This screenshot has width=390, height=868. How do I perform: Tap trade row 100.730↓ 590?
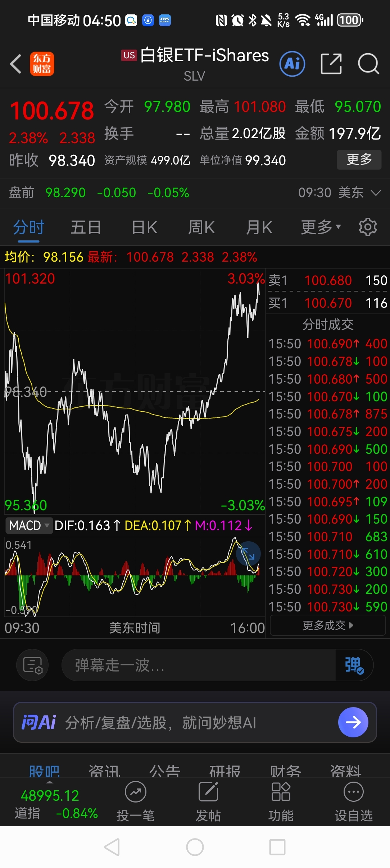tap(328, 607)
